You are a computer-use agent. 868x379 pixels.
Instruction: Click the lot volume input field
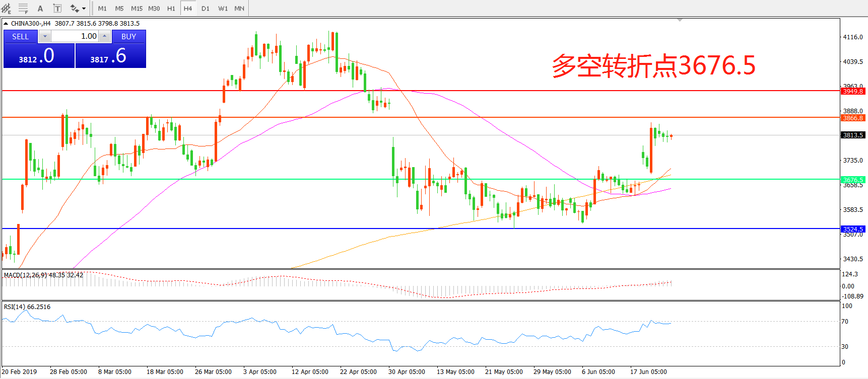[75, 36]
